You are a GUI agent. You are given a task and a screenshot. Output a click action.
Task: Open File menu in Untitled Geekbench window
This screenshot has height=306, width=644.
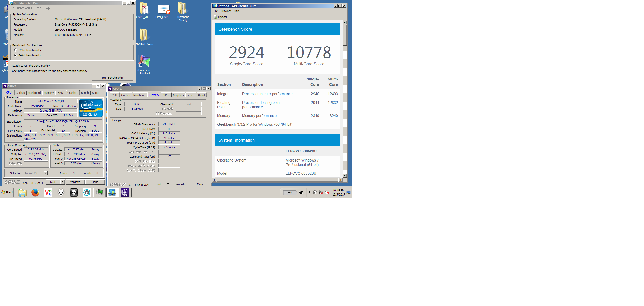[x=216, y=11]
